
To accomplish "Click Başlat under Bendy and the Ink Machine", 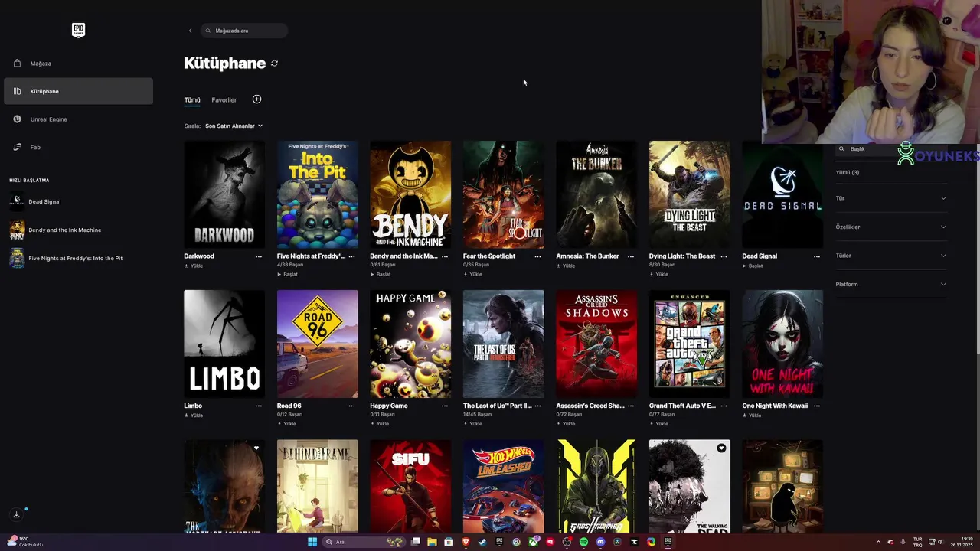I will tap(381, 274).
